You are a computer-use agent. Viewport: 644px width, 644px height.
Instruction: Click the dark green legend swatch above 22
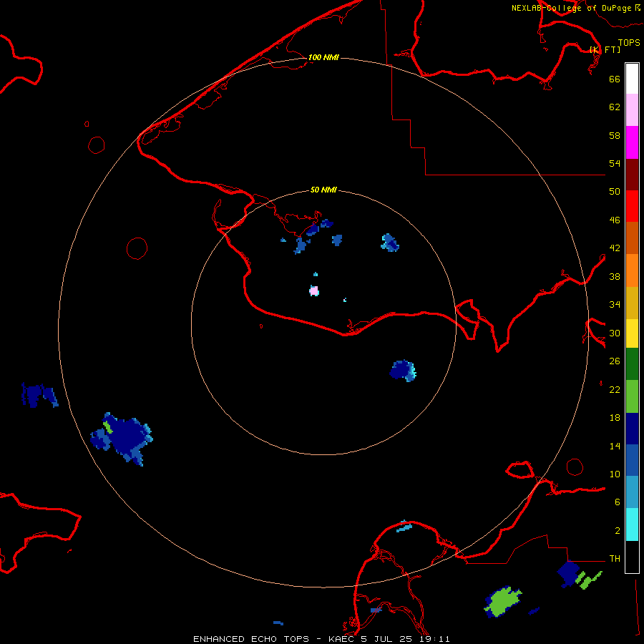[x=632, y=364]
